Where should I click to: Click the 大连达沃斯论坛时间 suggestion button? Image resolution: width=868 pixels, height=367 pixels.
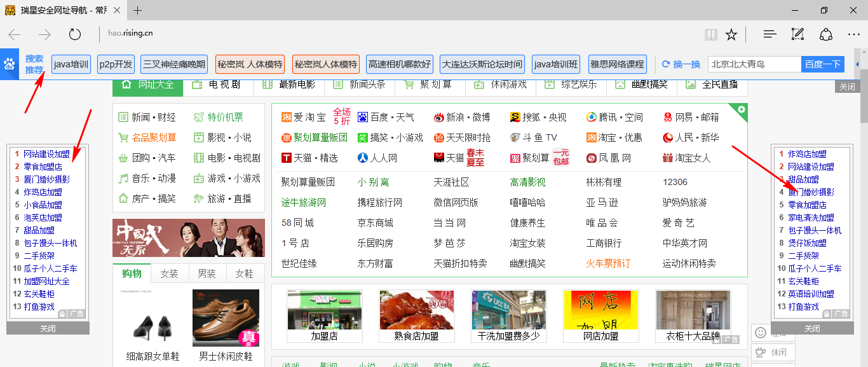tap(482, 64)
